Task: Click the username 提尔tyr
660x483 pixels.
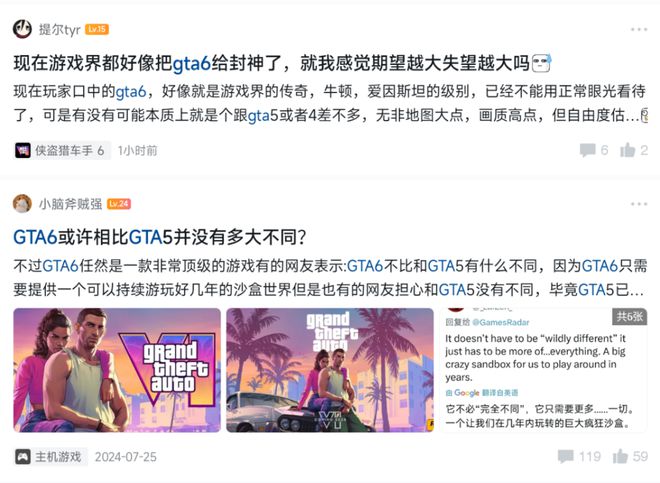Action: pyautogui.click(x=59, y=29)
